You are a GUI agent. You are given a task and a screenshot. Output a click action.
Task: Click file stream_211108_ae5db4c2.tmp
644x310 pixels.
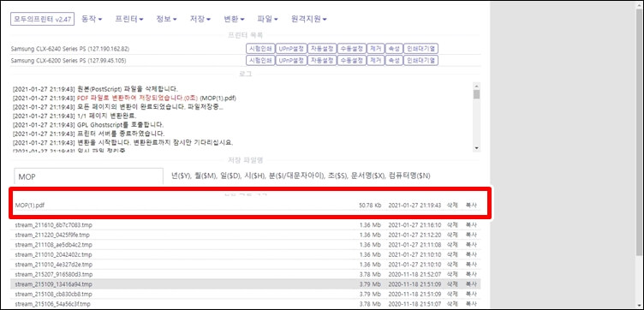53,245
